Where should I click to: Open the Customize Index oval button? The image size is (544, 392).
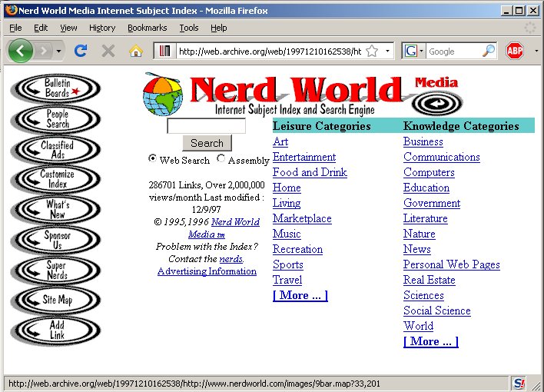point(55,179)
